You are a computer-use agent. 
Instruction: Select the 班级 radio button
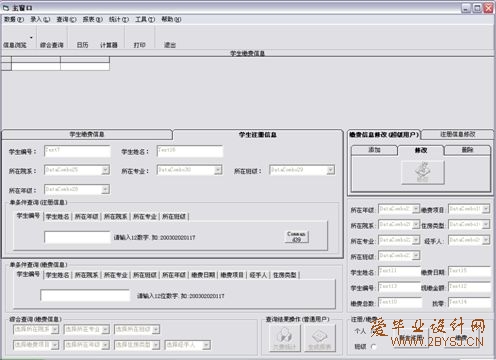374,347
